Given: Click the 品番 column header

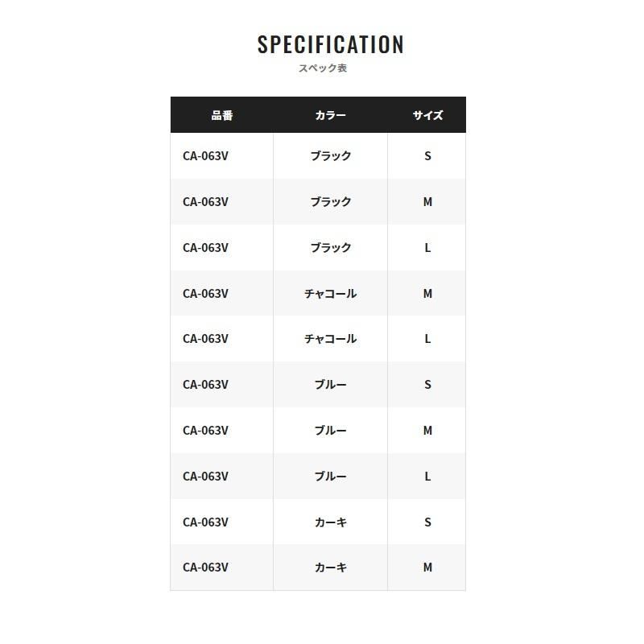Looking at the screenshot, I should click(222, 115).
